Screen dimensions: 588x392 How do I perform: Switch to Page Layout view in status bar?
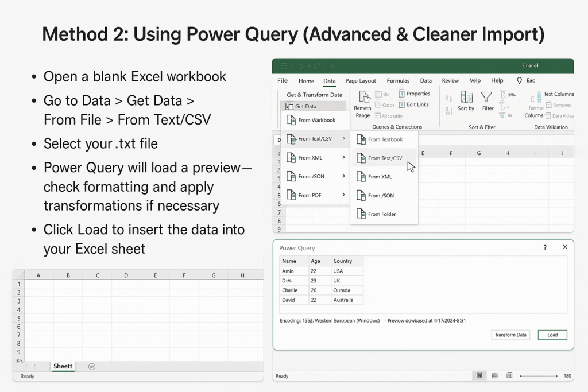pos(494,376)
